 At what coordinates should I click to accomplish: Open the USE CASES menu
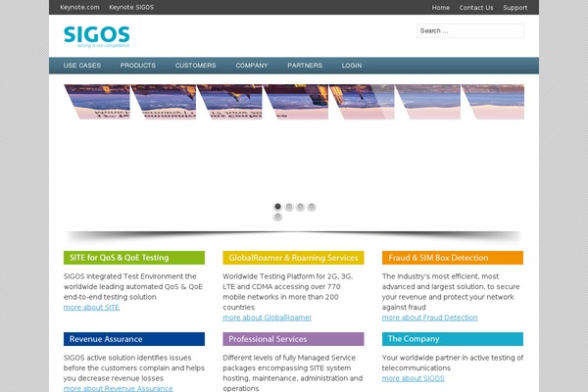pyautogui.click(x=82, y=66)
